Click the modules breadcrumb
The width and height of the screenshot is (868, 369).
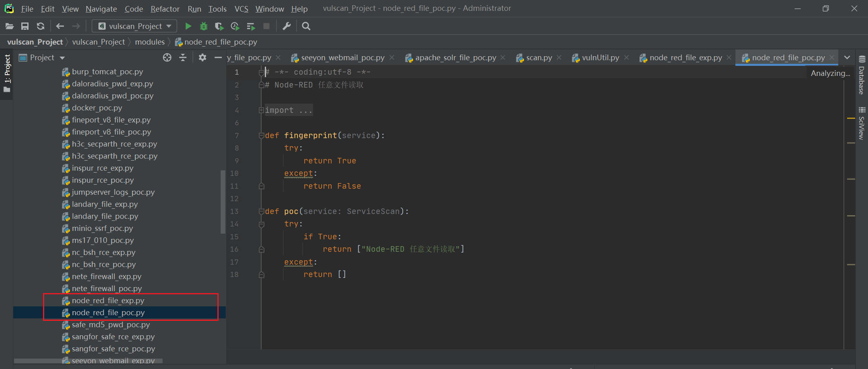point(150,42)
